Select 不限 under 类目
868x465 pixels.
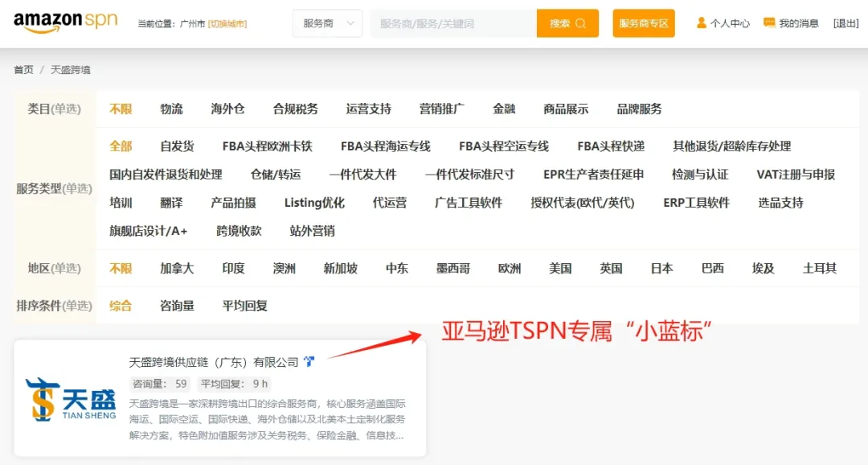tap(121, 109)
